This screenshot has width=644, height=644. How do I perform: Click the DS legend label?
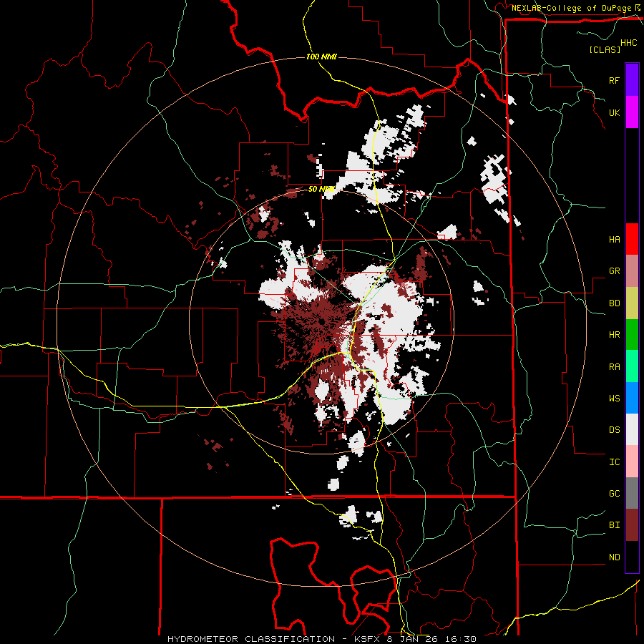pos(614,430)
